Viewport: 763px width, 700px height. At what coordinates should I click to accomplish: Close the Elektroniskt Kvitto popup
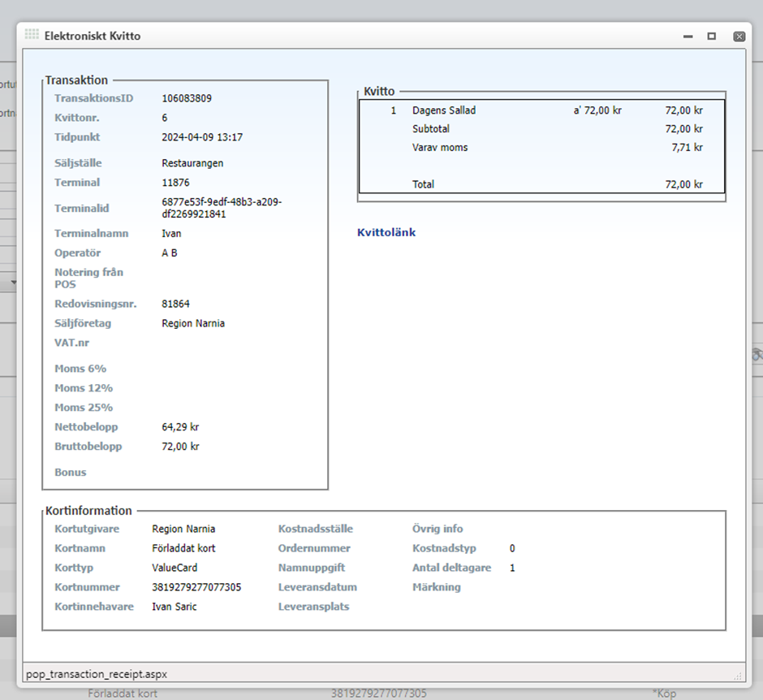tap(739, 37)
